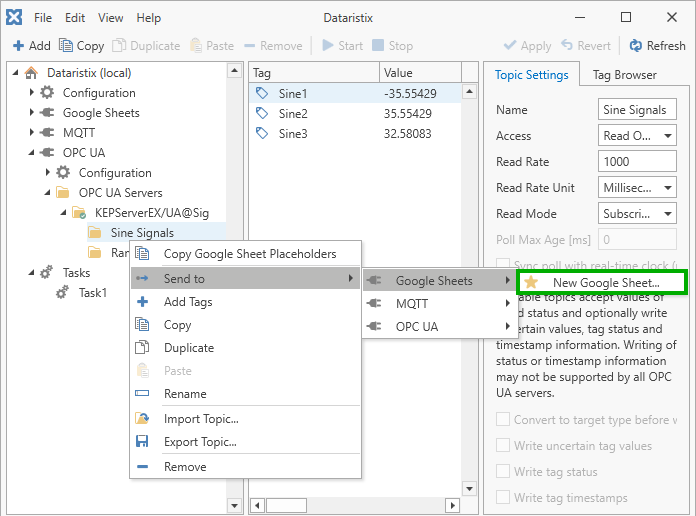Click tree panel scroll down arrow
Image resolution: width=696 pixels, height=516 pixels.
pyautogui.click(x=234, y=505)
